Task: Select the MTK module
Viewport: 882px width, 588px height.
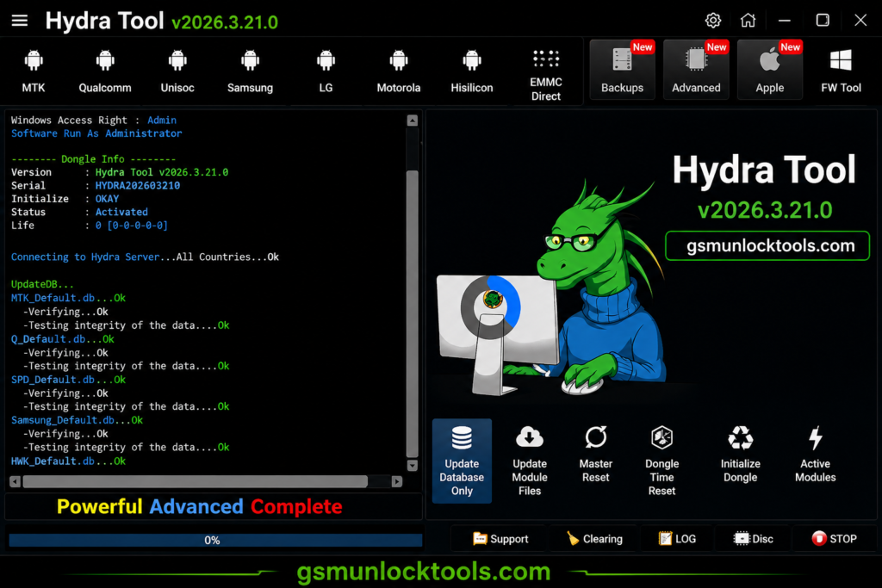Action: click(x=34, y=71)
